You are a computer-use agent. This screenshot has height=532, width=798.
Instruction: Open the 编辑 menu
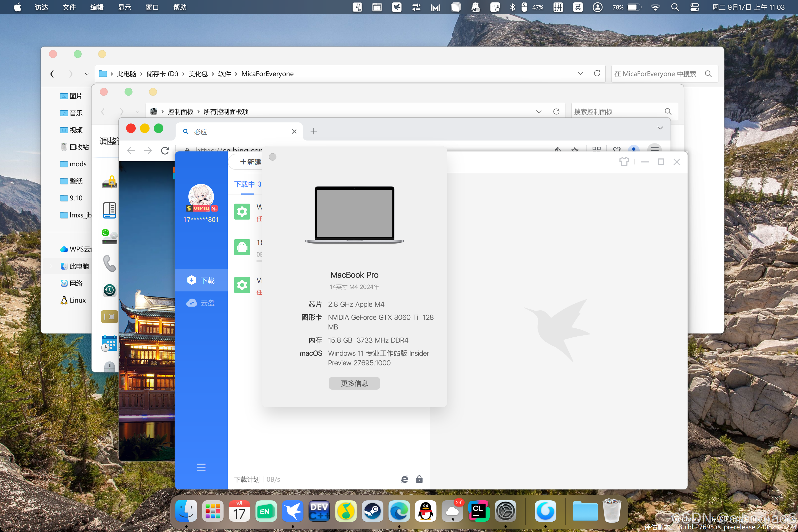pos(97,7)
